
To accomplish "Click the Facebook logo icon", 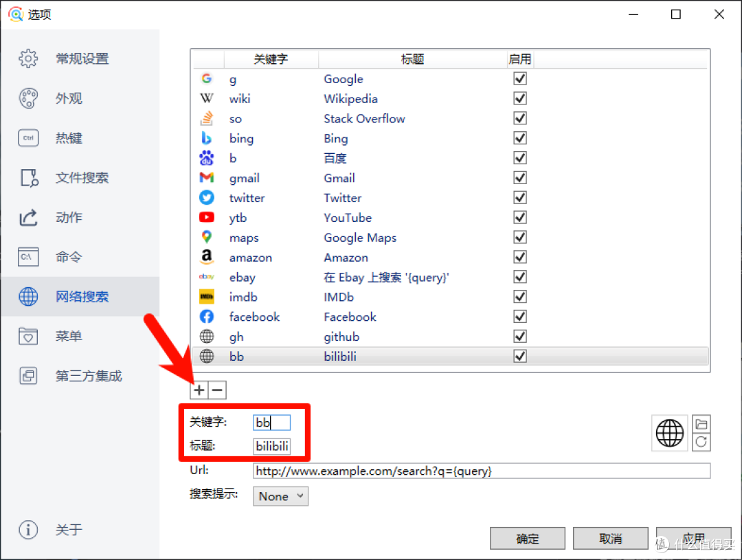I will (x=207, y=317).
